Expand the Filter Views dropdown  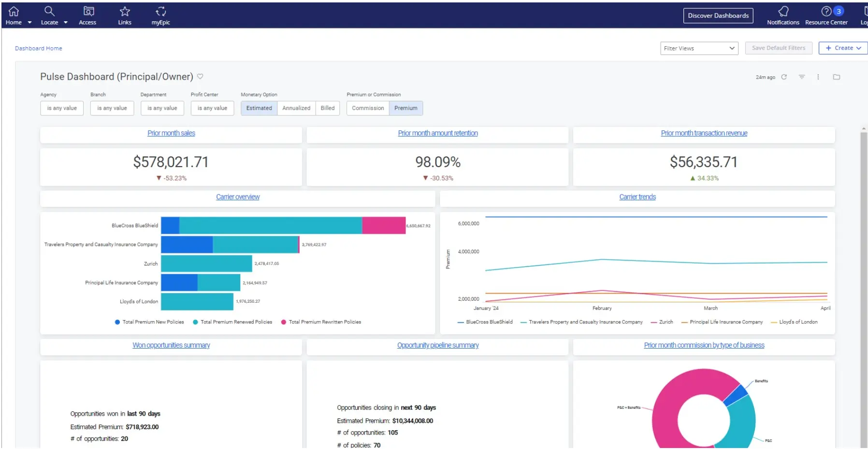click(x=699, y=48)
